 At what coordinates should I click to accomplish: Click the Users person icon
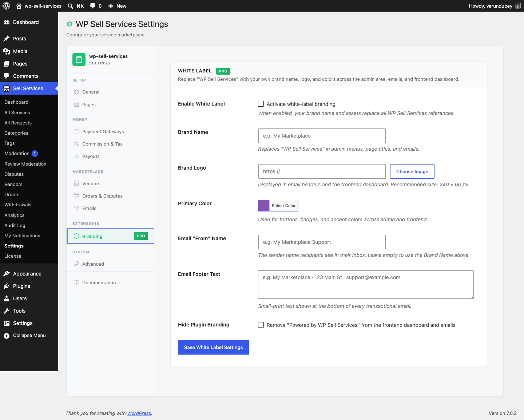click(x=7, y=298)
